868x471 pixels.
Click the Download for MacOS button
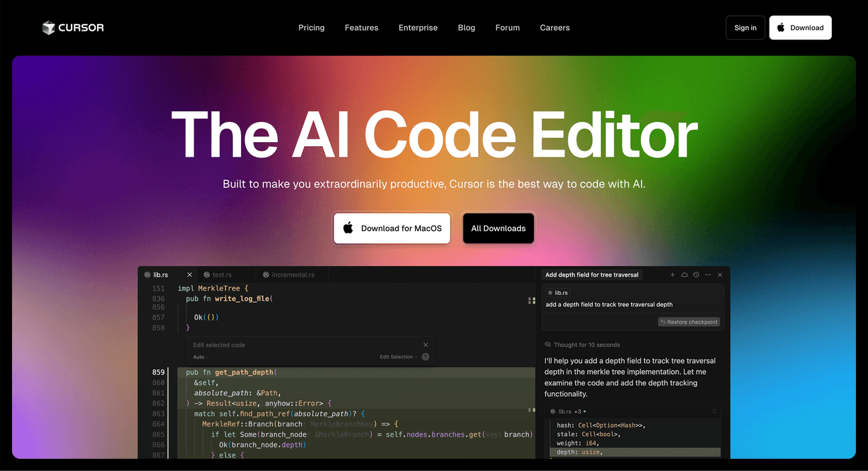click(x=392, y=228)
